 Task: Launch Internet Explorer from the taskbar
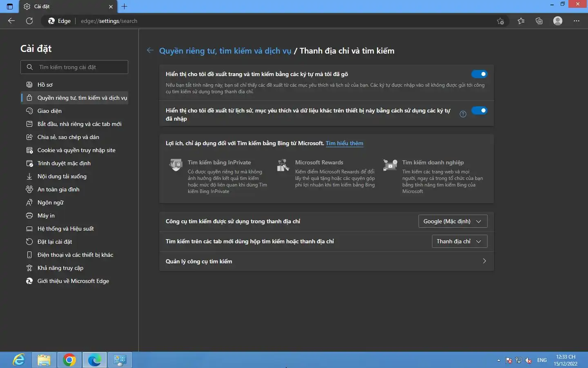pyautogui.click(x=19, y=360)
